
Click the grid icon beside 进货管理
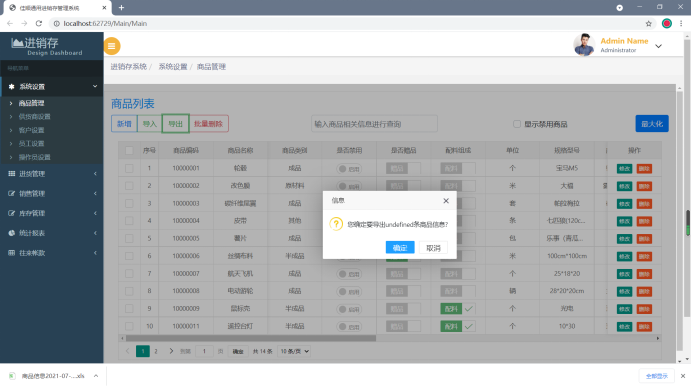pos(11,174)
